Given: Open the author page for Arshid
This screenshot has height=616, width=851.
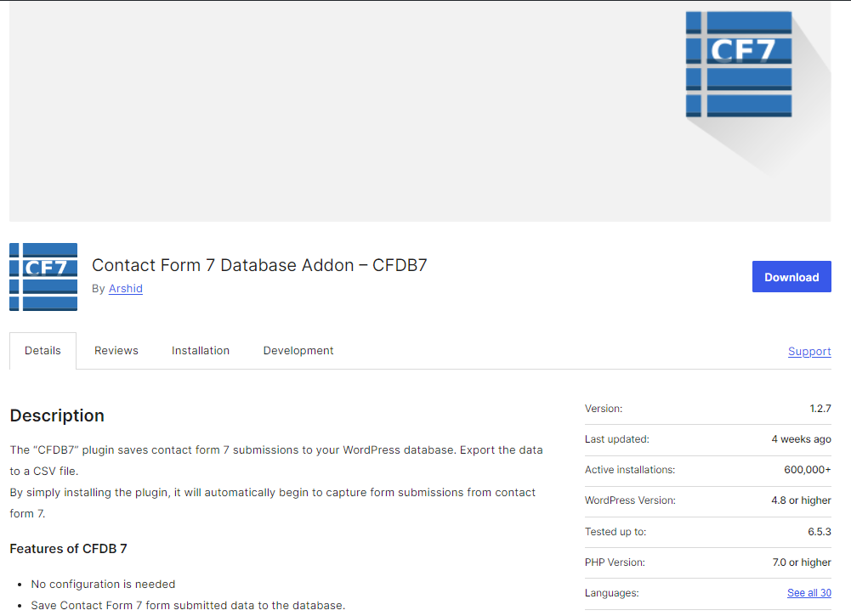Looking at the screenshot, I should 125,288.
